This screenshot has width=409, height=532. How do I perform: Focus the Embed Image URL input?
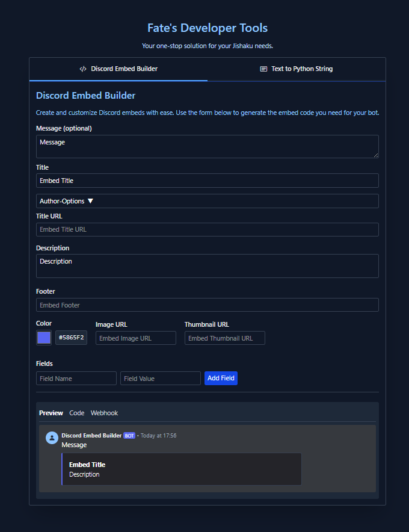136,338
